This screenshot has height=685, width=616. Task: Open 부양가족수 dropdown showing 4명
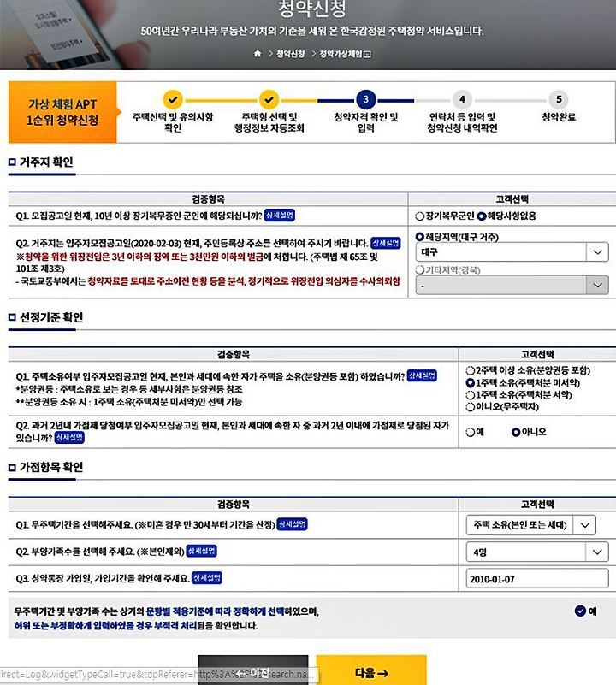point(537,552)
